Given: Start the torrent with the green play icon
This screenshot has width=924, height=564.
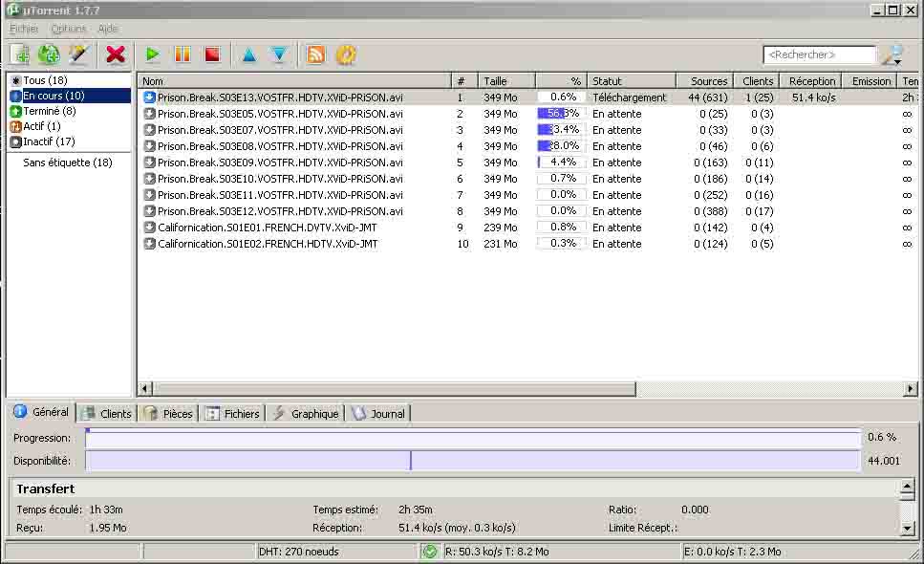Looking at the screenshot, I should pos(152,54).
